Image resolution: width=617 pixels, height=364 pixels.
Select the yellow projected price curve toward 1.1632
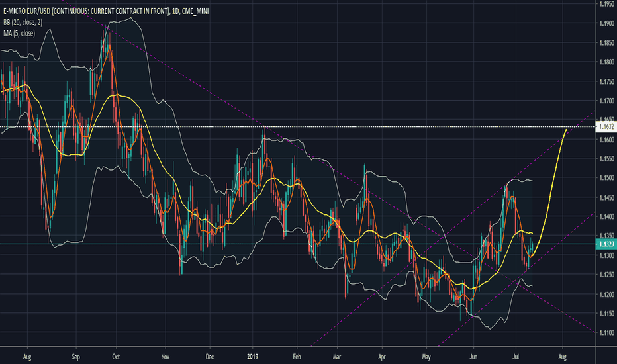click(x=549, y=193)
